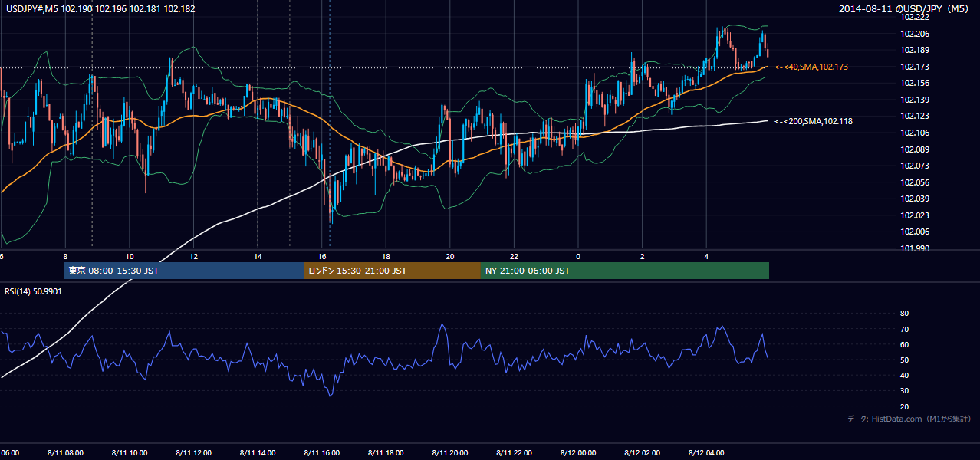Click the 8/11 08:00 date axis label
Screen dimensions: 980x460
[64, 453]
